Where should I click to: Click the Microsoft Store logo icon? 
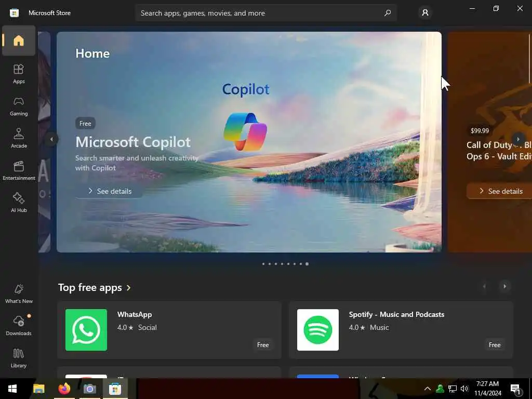coord(14,13)
